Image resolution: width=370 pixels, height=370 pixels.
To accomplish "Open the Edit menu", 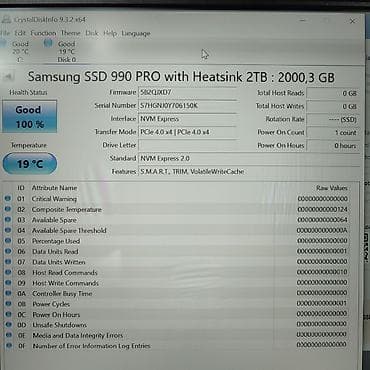I will [20, 33].
